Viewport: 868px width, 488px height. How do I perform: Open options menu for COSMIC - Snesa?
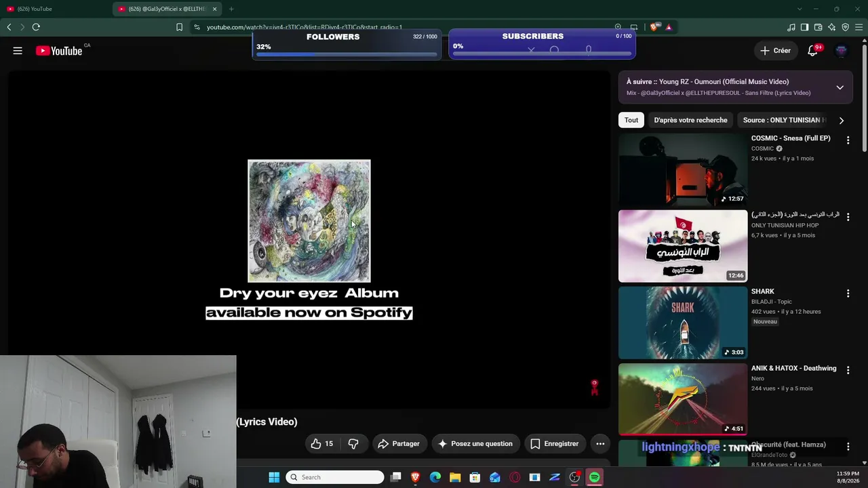click(848, 140)
